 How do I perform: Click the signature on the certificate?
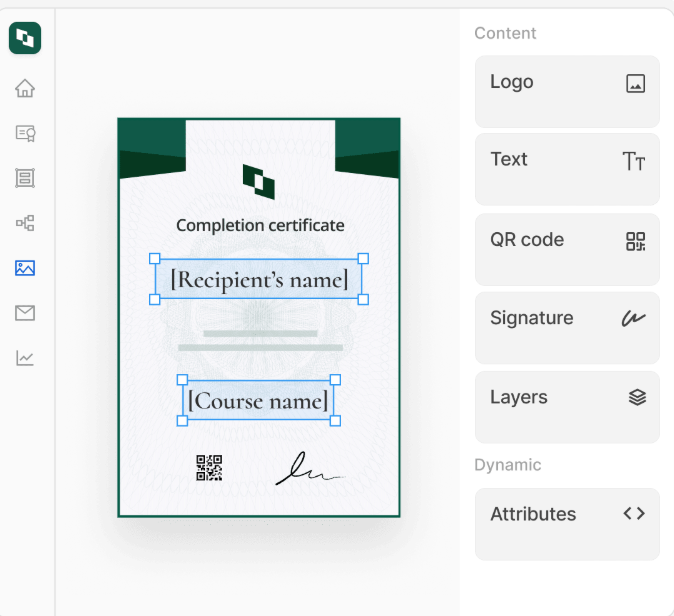pyautogui.click(x=306, y=470)
